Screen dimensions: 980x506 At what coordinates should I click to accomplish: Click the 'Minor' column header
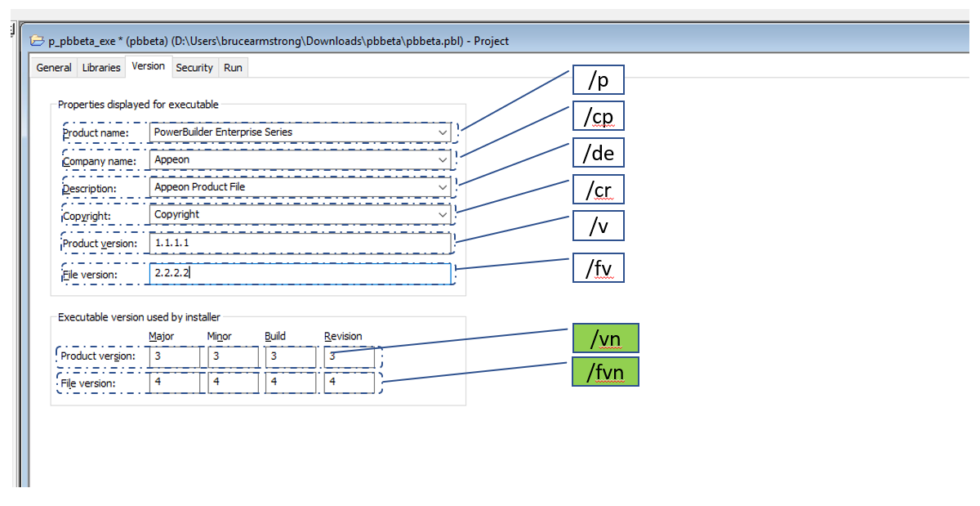point(220,336)
